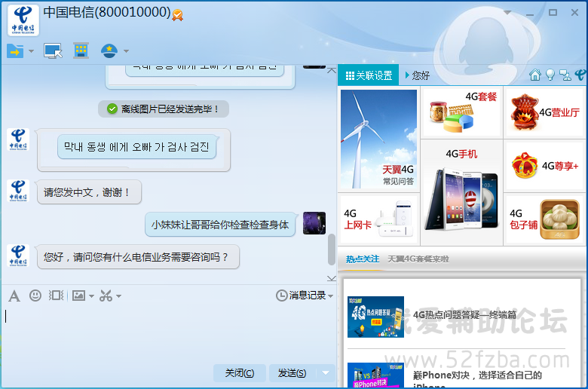Open the send file folder icon
588x389 pixels.
15,51
